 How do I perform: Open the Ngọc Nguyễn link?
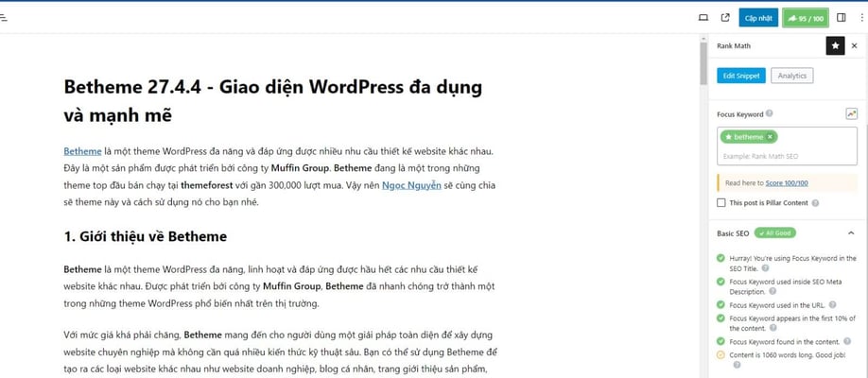click(411, 185)
